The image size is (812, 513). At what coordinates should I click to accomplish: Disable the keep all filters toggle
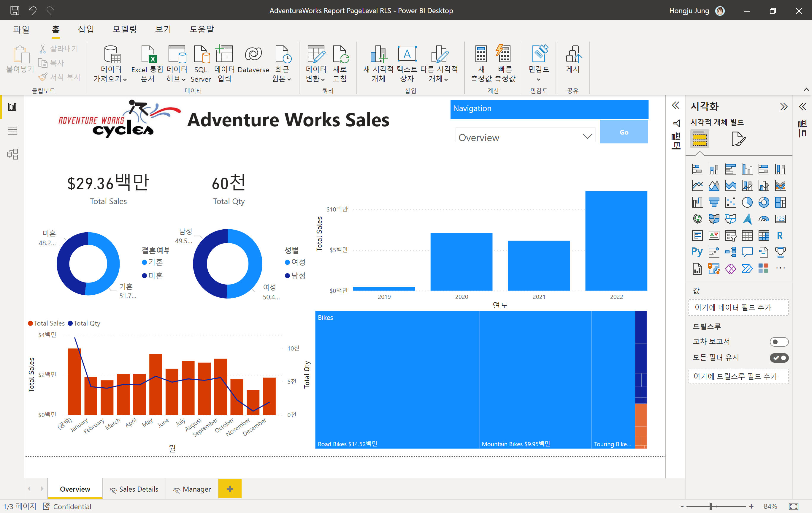pyautogui.click(x=779, y=358)
